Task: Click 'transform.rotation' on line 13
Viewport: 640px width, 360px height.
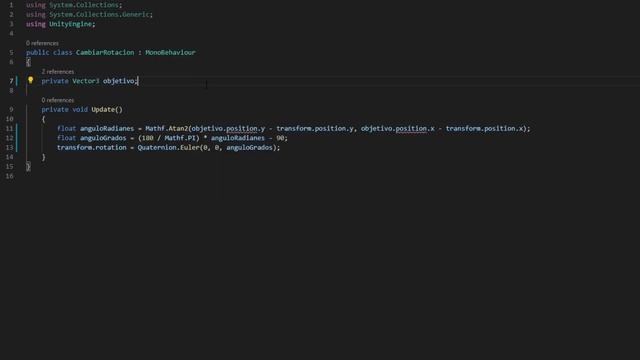Action: tap(92, 147)
